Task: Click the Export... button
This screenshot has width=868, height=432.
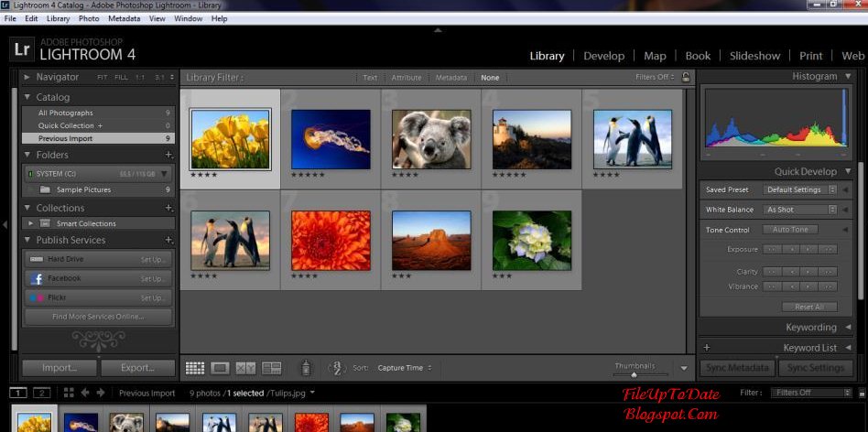Action: click(137, 368)
